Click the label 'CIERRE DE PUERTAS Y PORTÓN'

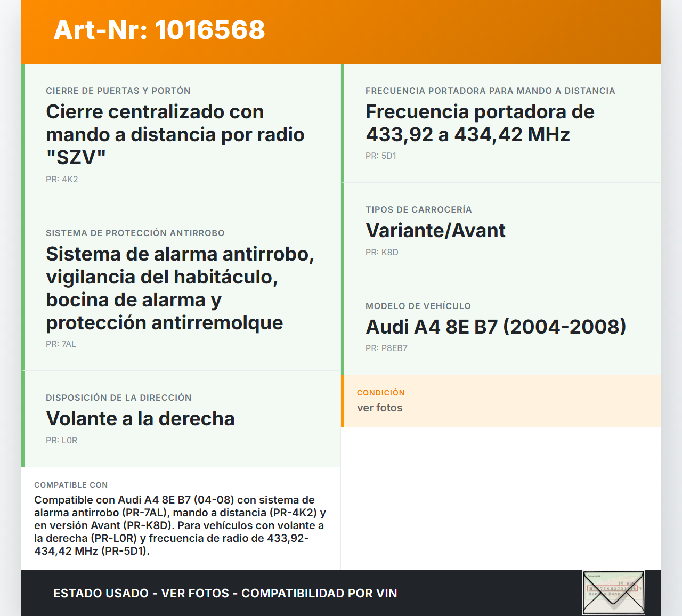(x=118, y=91)
